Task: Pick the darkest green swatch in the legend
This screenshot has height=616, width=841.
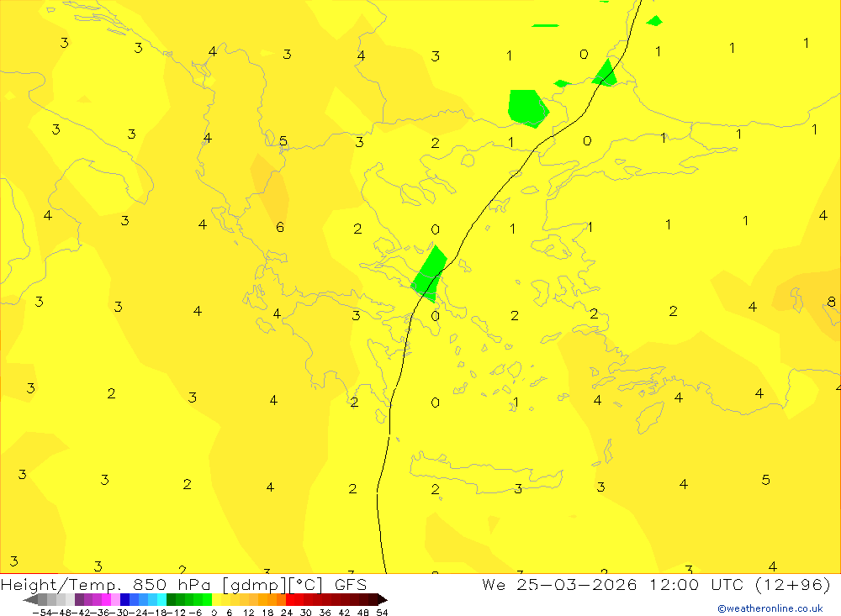Action: coord(171,599)
